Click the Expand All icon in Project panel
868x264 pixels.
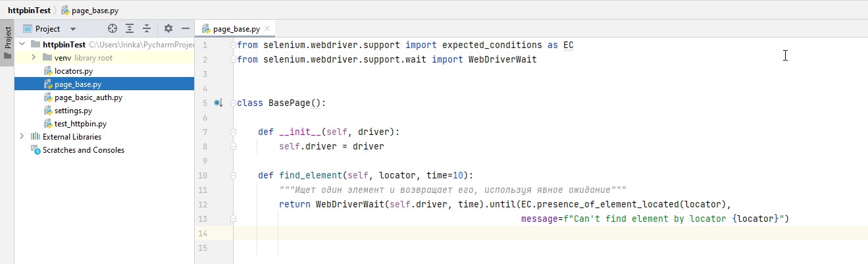click(x=130, y=29)
